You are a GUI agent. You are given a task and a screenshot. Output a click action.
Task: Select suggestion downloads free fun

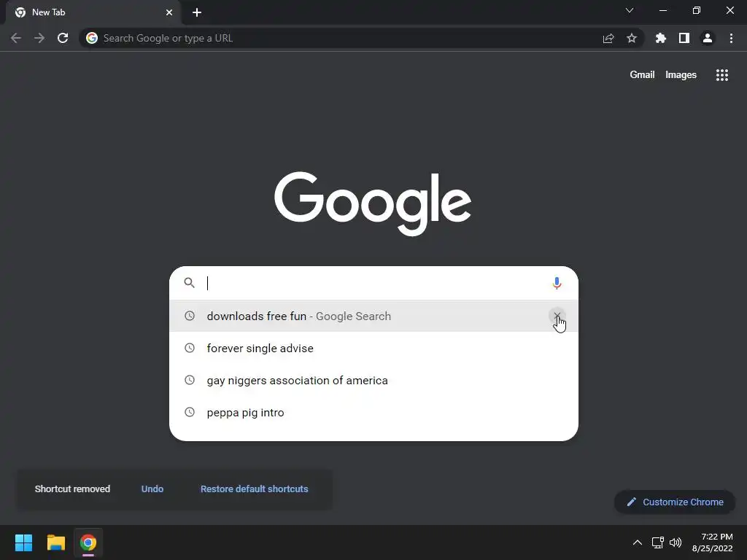point(374,316)
